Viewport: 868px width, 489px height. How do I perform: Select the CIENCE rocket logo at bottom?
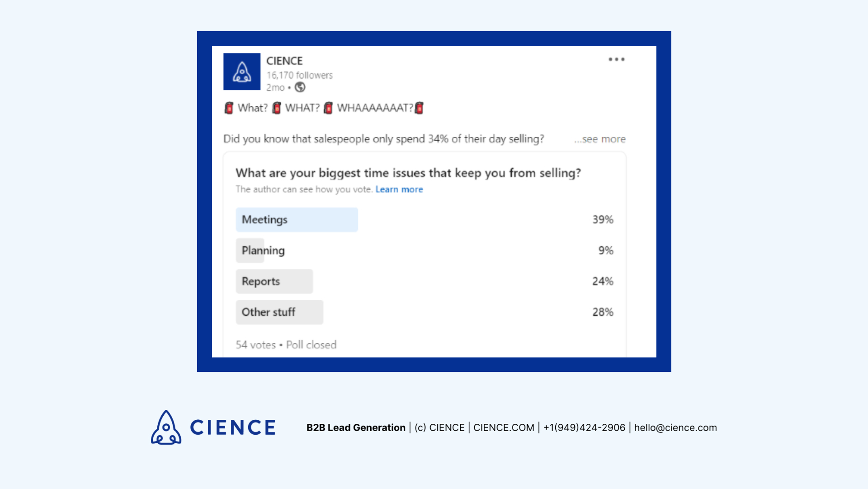pyautogui.click(x=166, y=427)
